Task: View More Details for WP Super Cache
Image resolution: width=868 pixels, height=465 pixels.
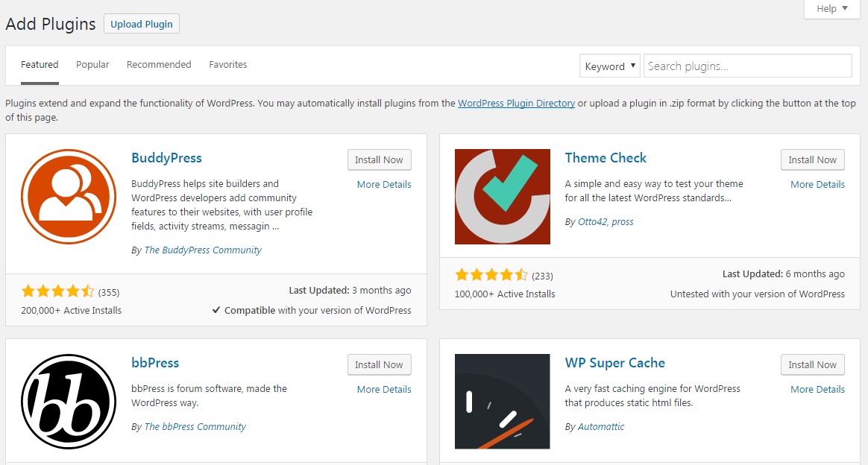Action: coord(817,389)
